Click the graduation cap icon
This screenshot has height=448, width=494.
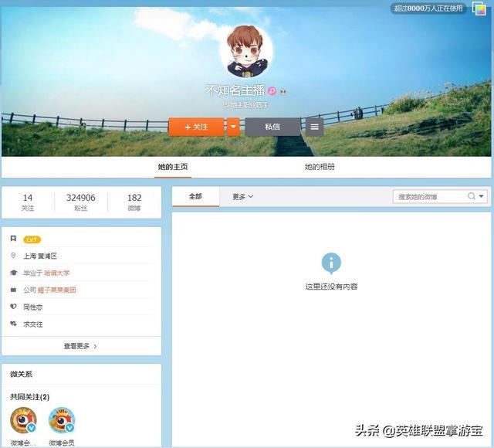point(13,273)
